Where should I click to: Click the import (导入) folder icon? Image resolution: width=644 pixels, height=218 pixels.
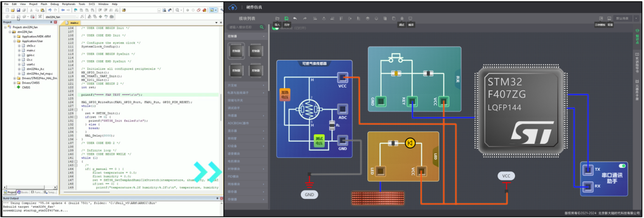point(277,19)
